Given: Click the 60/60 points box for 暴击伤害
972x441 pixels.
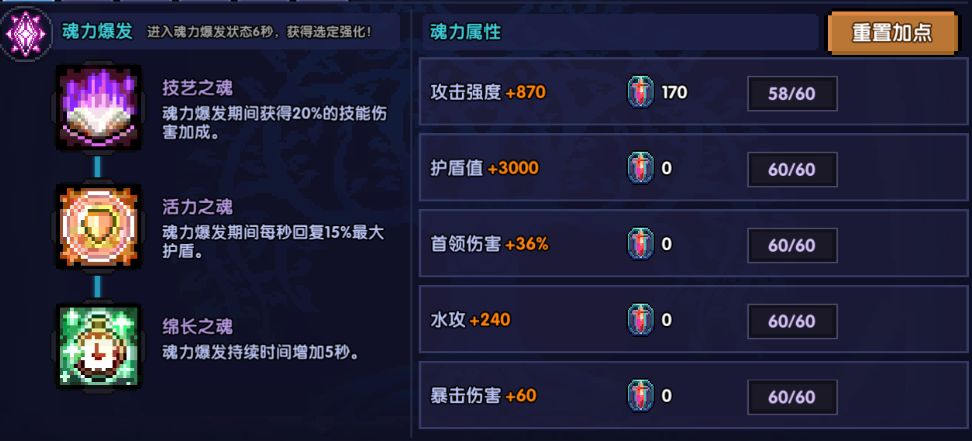Looking at the screenshot, I should tap(792, 396).
